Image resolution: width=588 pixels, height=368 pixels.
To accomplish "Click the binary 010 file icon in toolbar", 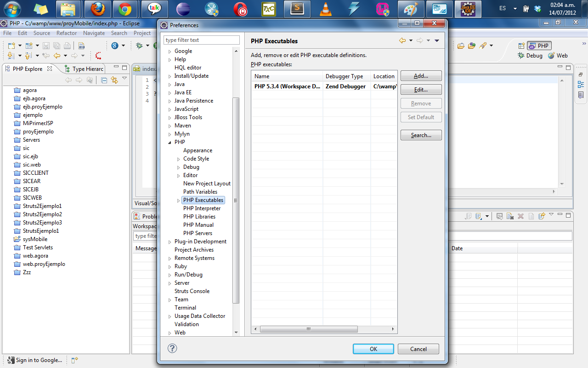I will click(81, 46).
